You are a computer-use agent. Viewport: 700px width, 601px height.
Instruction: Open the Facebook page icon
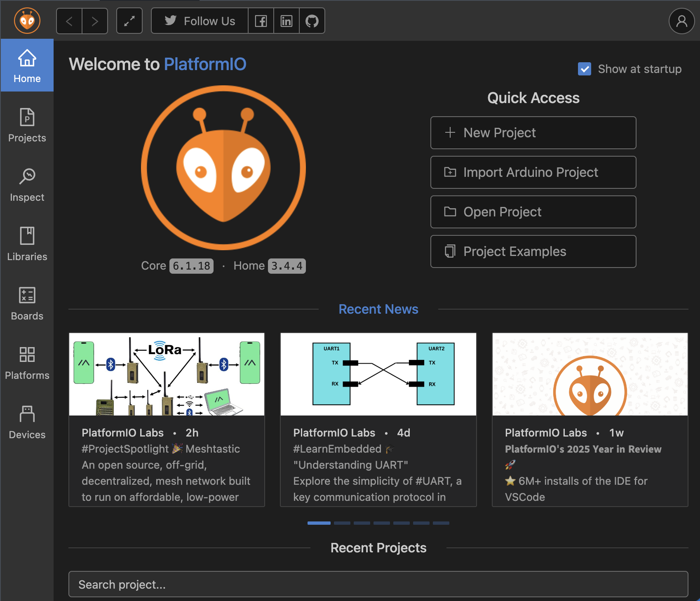click(261, 21)
